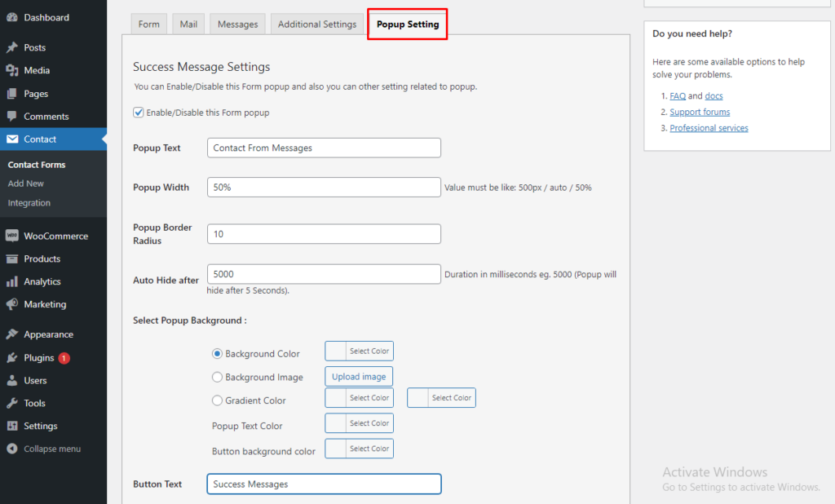Switch to the Mail tab
The width and height of the screenshot is (835, 504).
coord(188,24)
